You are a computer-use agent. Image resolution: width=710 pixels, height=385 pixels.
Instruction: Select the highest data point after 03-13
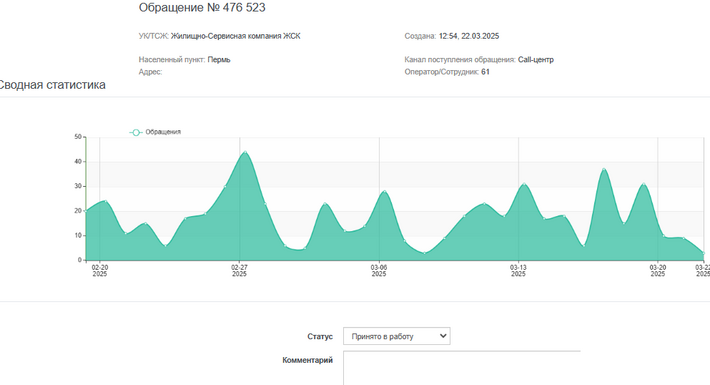pyautogui.click(x=604, y=169)
